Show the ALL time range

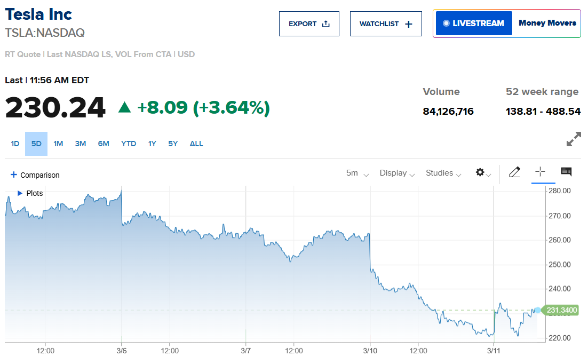coord(196,144)
